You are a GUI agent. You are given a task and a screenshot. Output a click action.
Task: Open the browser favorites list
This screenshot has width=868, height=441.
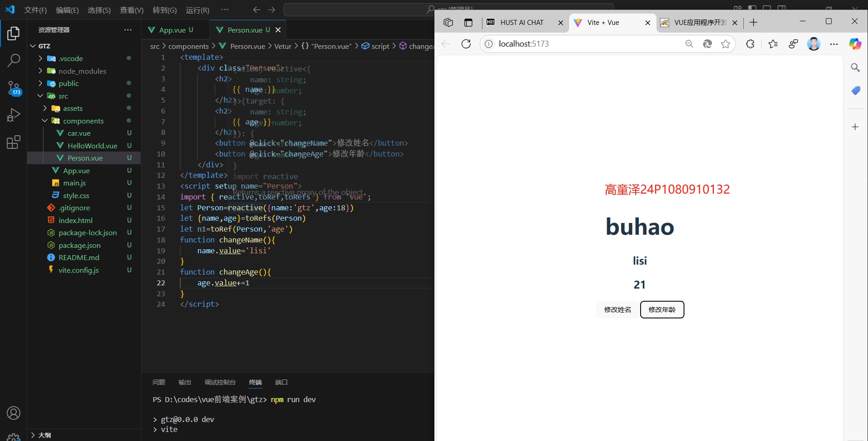(x=773, y=44)
